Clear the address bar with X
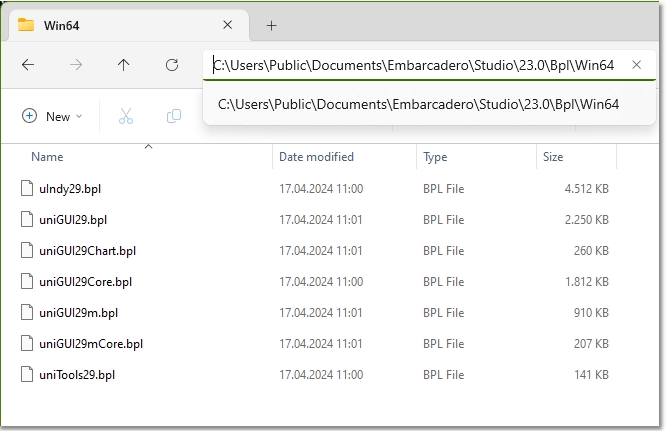The width and height of the screenshot is (670, 433). pos(637,65)
